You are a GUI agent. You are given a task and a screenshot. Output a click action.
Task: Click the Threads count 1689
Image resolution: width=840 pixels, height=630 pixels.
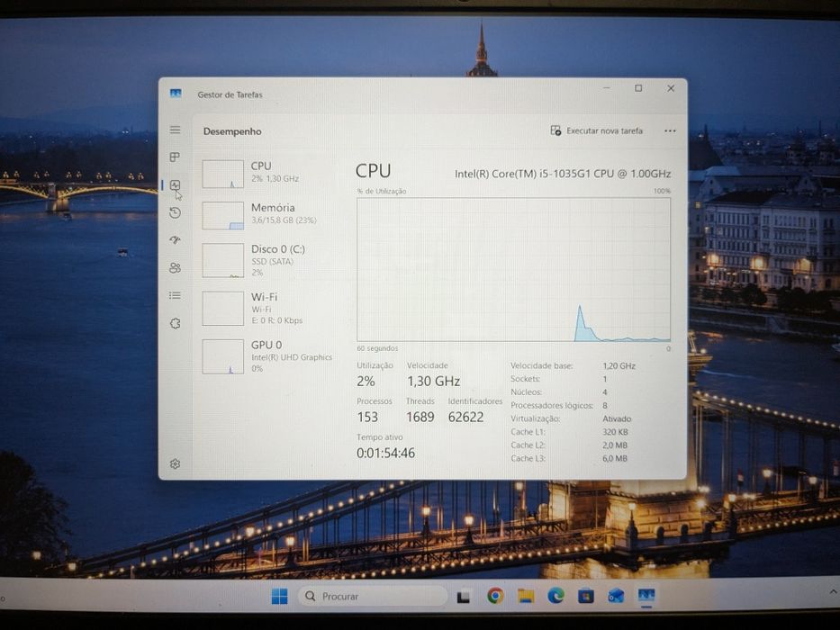(420, 417)
